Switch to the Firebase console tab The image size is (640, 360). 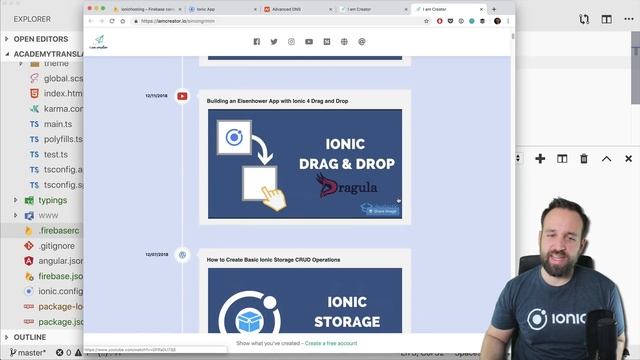(x=148, y=9)
